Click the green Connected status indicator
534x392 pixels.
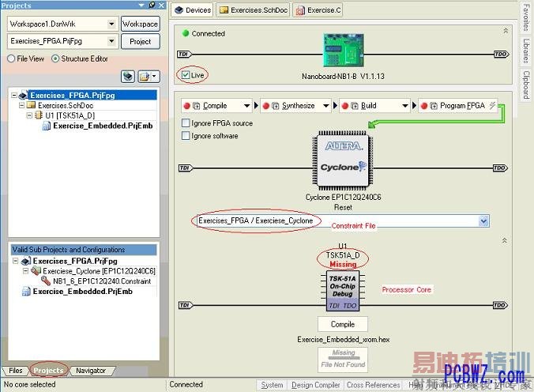186,33
